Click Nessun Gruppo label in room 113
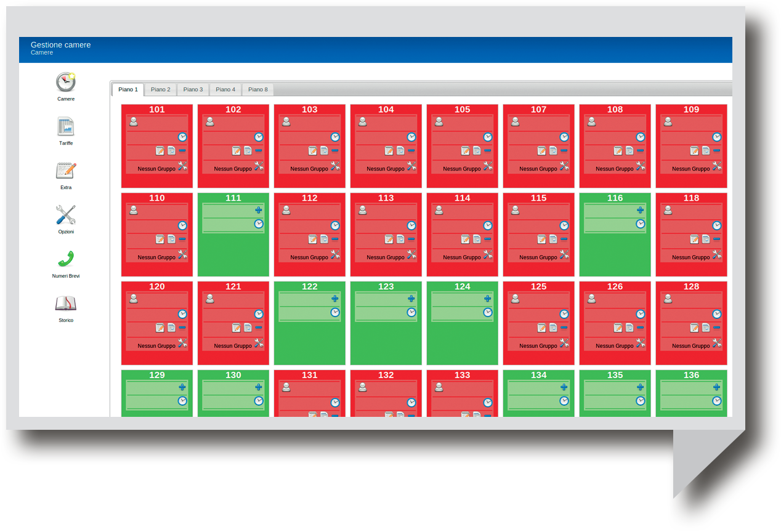Viewport: 781px width, 532px height. pos(386,257)
